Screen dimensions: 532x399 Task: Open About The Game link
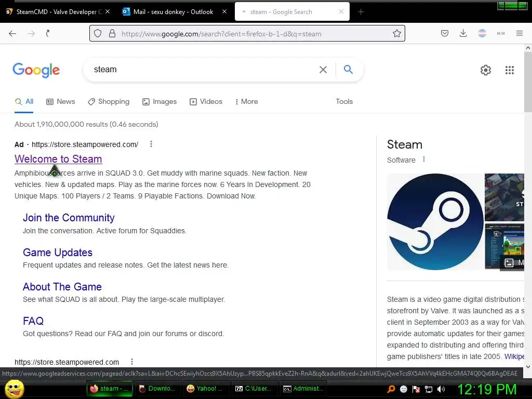pyautogui.click(x=62, y=287)
